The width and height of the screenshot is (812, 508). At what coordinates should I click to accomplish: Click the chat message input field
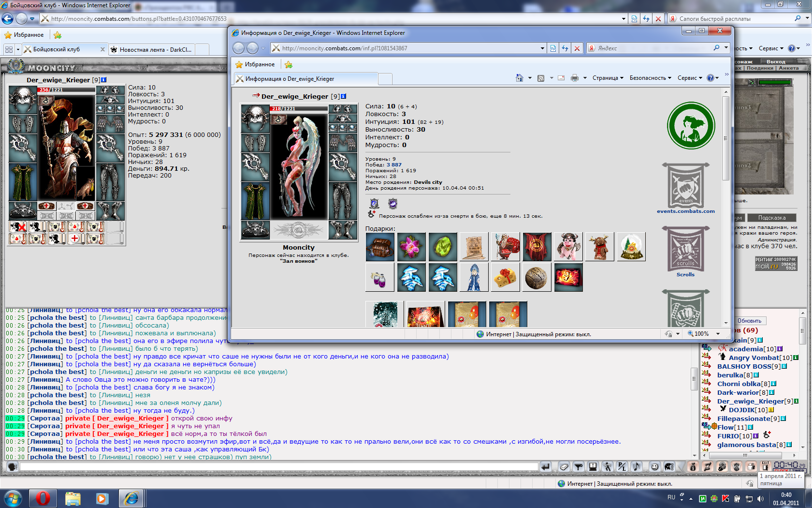tap(279, 466)
